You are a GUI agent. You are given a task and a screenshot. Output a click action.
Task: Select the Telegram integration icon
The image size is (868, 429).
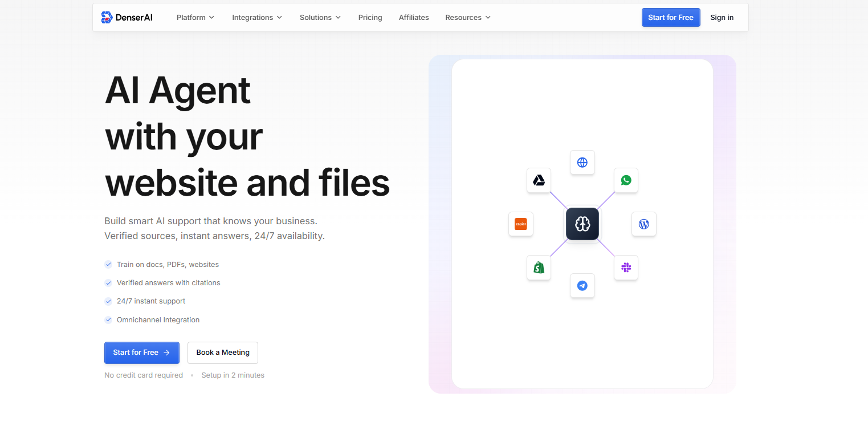click(582, 285)
